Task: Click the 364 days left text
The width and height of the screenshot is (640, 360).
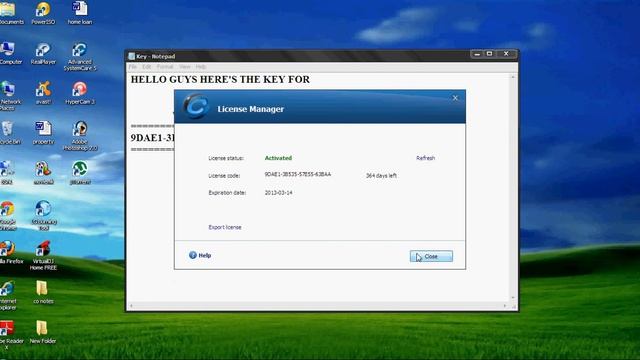Action: click(x=381, y=176)
